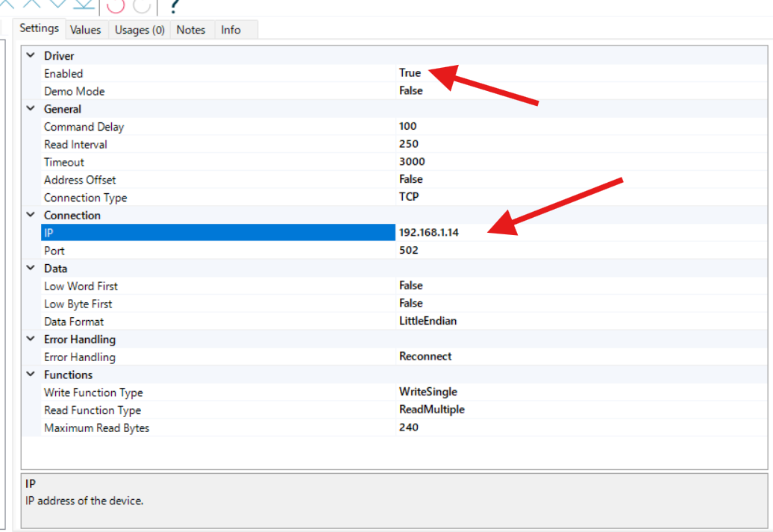
Task: Collapse the Driver section chevron
Action: point(31,56)
